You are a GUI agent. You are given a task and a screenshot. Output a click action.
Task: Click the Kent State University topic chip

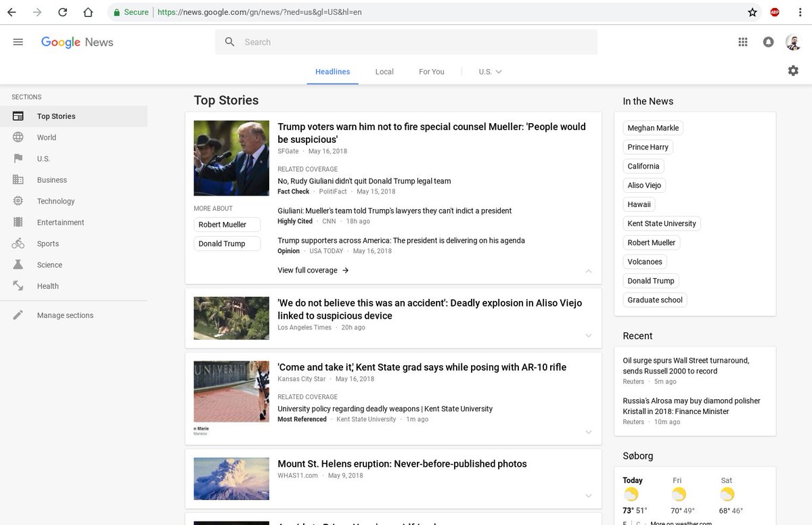click(x=662, y=223)
